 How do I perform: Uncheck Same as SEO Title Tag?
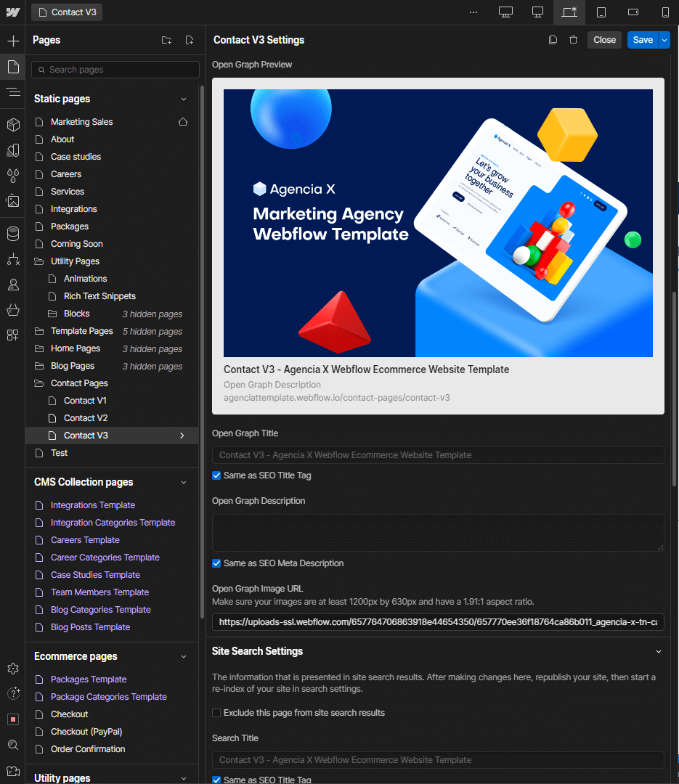pos(216,475)
